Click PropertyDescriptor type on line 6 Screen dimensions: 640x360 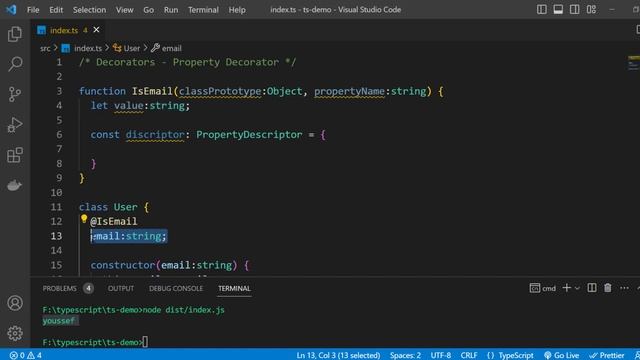[249, 135]
